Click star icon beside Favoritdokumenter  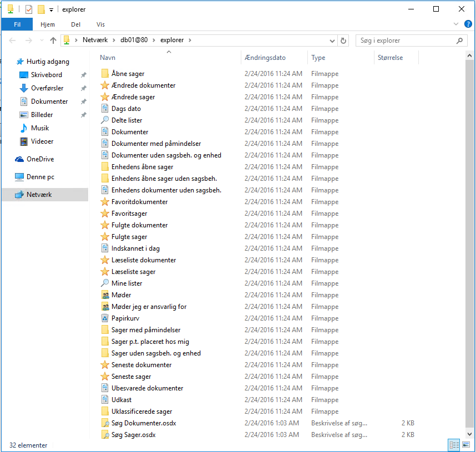coord(105,201)
